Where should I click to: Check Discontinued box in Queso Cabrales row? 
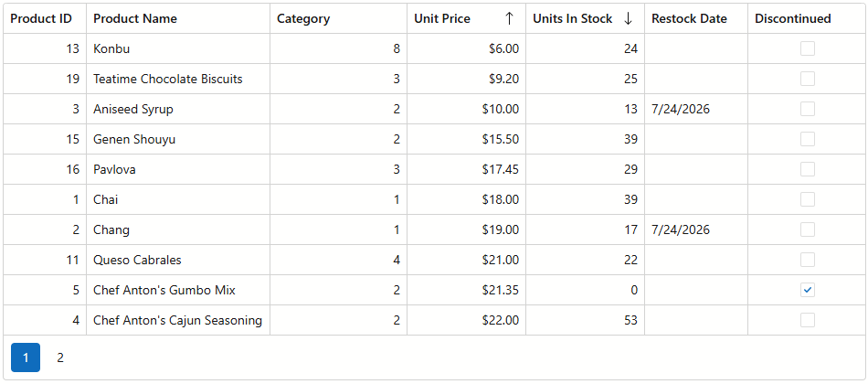808,260
